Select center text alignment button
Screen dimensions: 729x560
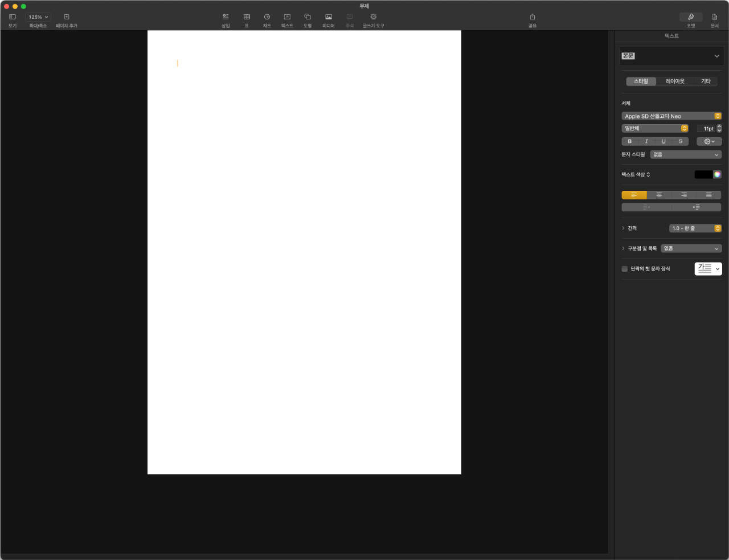point(659,195)
